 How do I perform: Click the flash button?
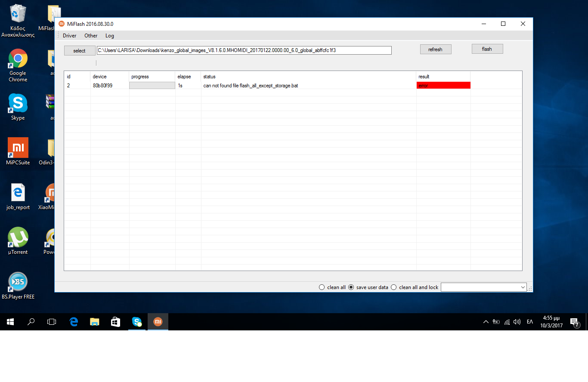[x=487, y=49]
